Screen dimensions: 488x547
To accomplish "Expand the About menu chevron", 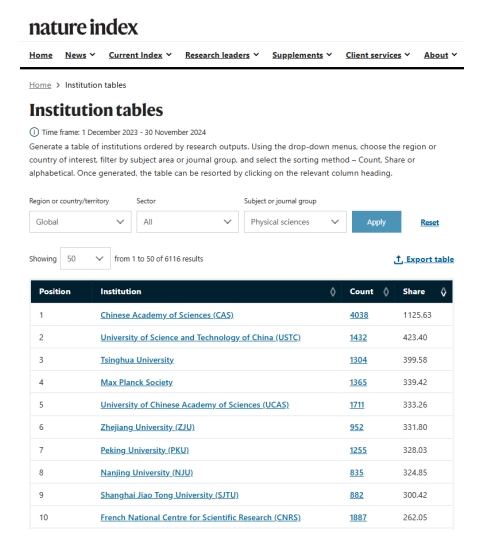I will tap(454, 55).
